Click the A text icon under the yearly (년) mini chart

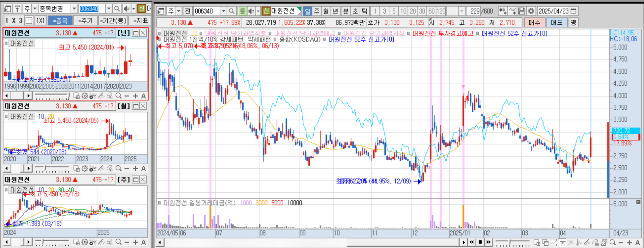pos(144,96)
